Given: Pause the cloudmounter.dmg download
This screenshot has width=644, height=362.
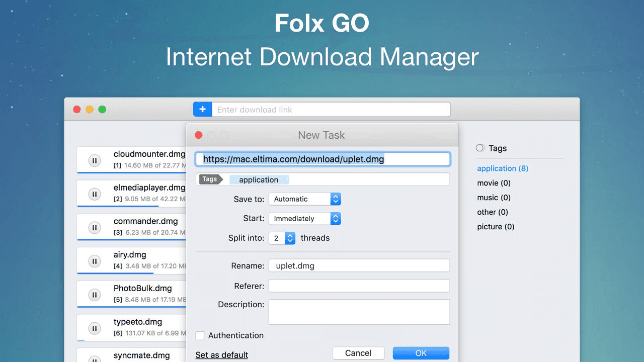Looking at the screenshot, I should (94, 160).
